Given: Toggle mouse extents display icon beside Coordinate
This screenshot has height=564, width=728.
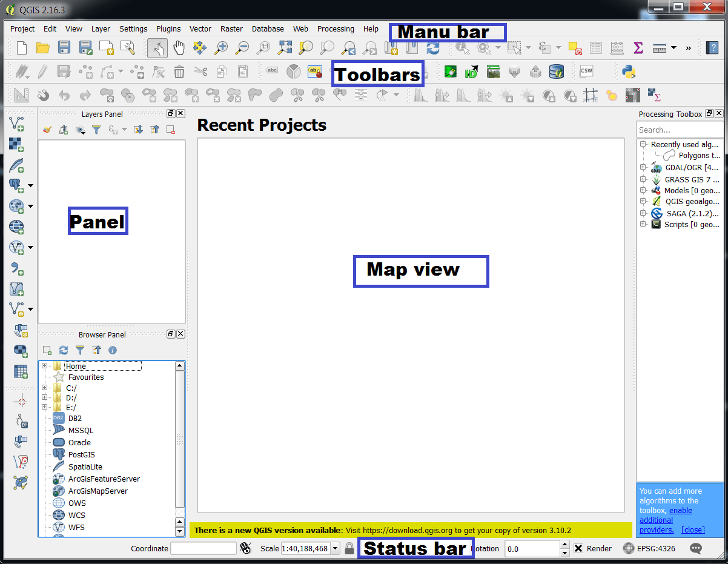Looking at the screenshot, I should [245, 548].
